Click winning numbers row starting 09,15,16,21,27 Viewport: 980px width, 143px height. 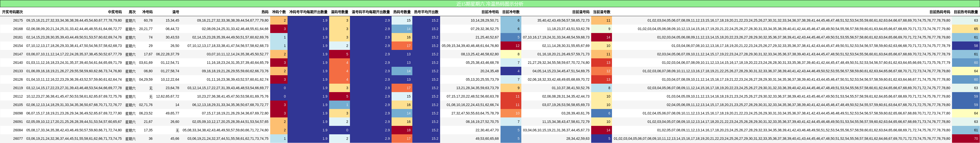coord(74,21)
